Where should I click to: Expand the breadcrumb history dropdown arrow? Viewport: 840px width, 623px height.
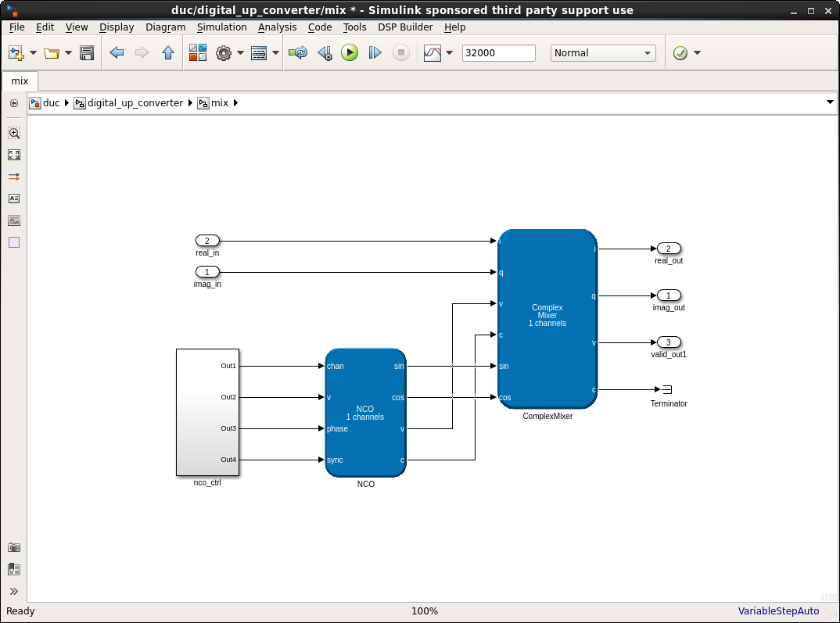pyautogui.click(x=830, y=102)
